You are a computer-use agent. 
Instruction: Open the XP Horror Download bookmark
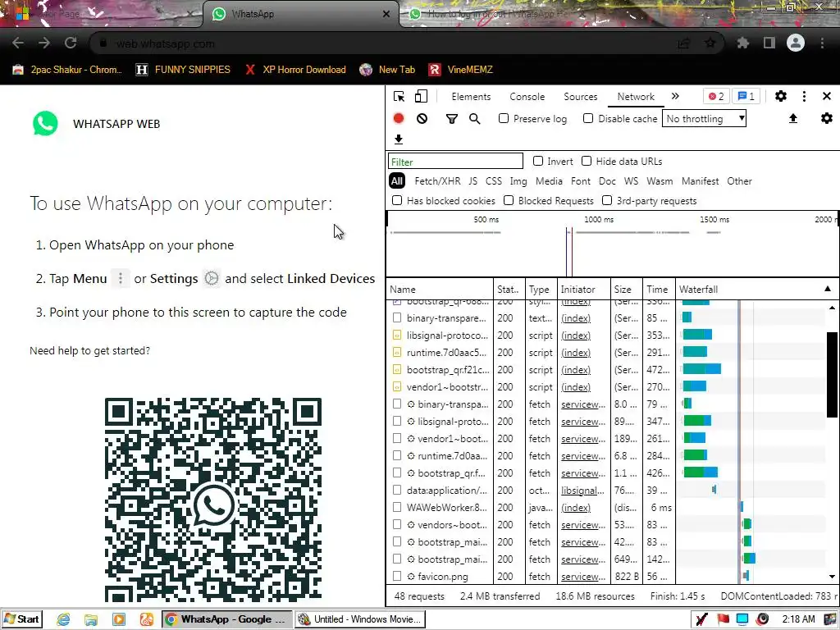tap(295, 70)
